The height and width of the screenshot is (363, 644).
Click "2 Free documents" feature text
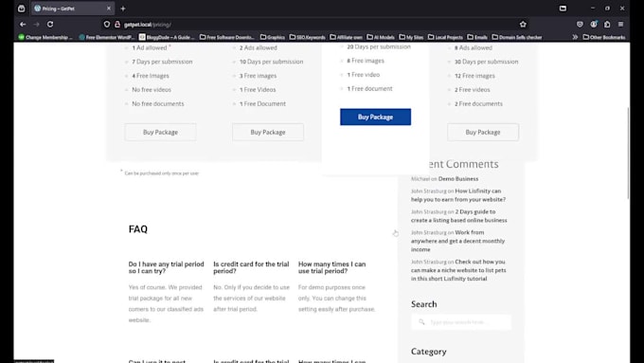(478, 104)
